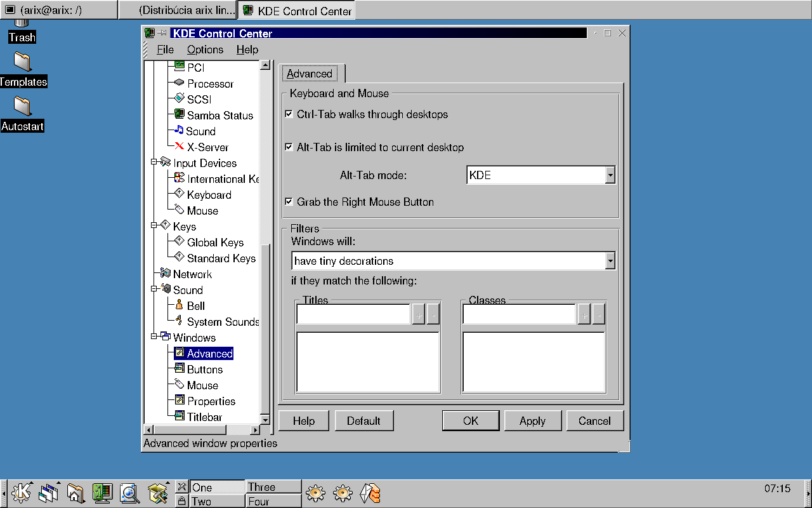Select Standard Keys in the tree
This screenshot has height=508, width=812.
[x=221, y=258]
